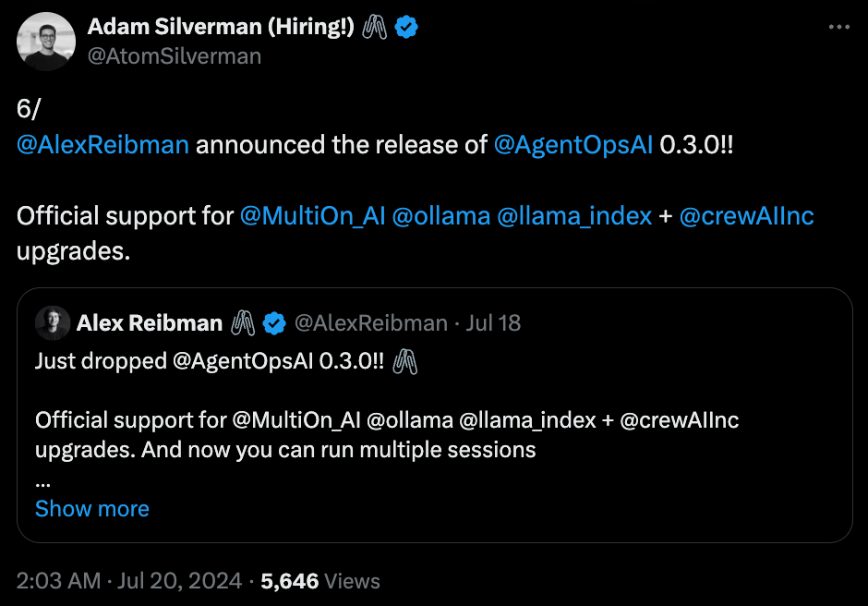Click the verified badge next to Alex Reibman
The width and height of the screenshot is (868, 606).
[274, 323]
